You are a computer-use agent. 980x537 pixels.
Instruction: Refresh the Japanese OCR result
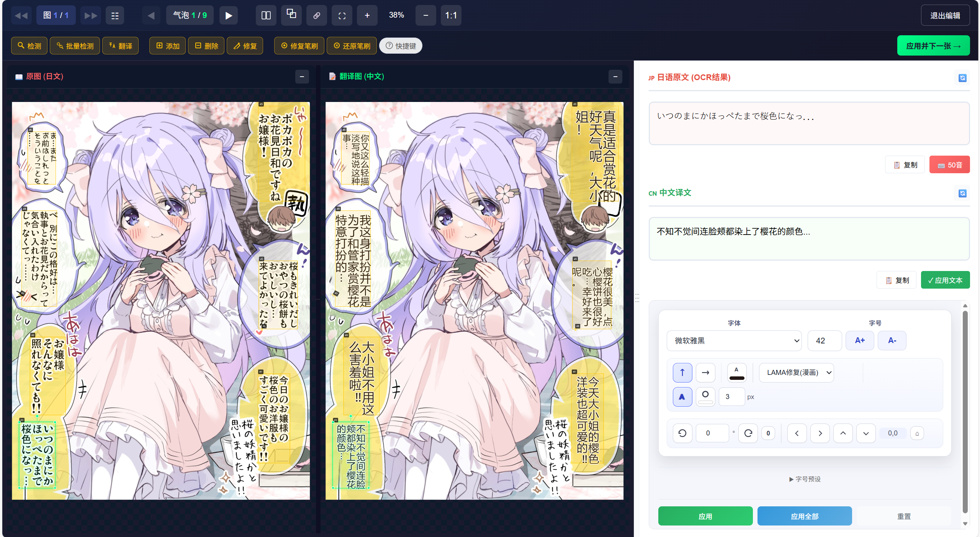click(x=962, y=78)
